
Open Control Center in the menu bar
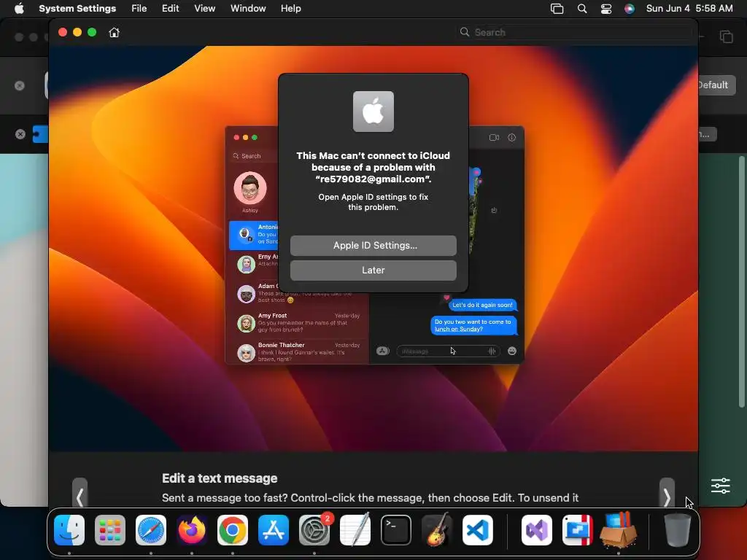(606, 9)
